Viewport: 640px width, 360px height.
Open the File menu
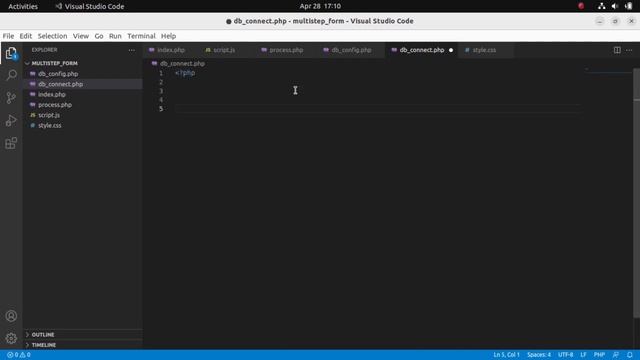[x=8, y=36]
